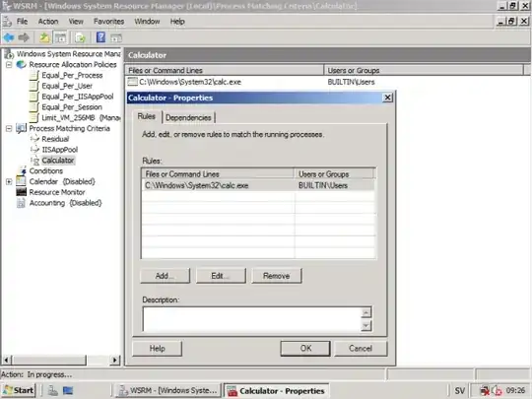This screenshot has height=399, width=532.
Task: Click the Description scroll up arrow
Action: point(366,312)
